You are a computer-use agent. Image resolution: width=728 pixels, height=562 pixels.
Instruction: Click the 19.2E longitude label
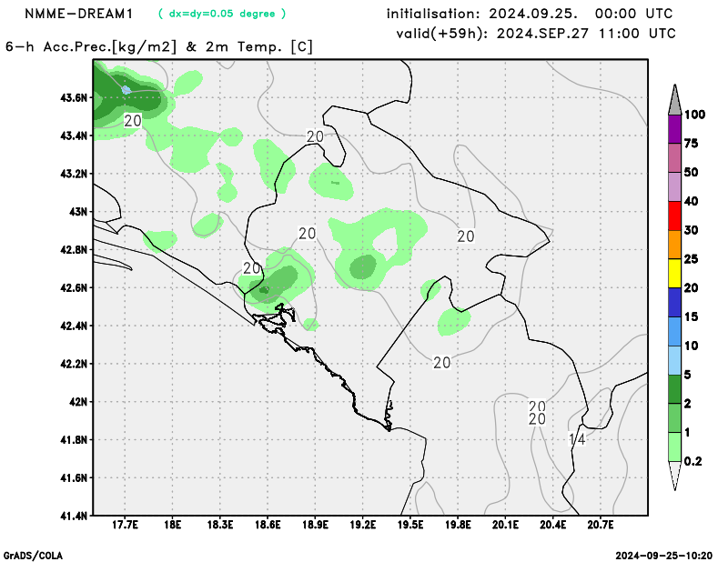coord(363,525)
